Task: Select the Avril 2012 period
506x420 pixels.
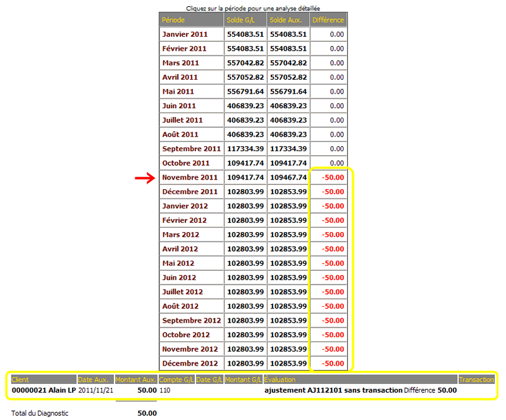Action: (x=180, y=249)
